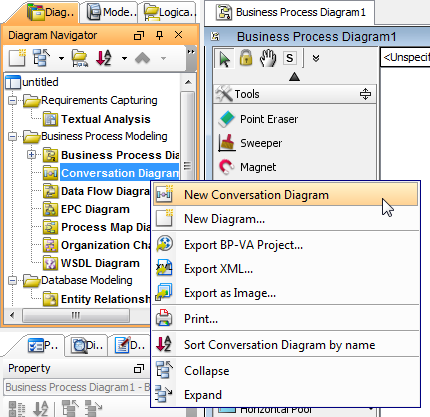Click black up triangle above Tools group
Screen dimensions: 430x417
[294, 77]
